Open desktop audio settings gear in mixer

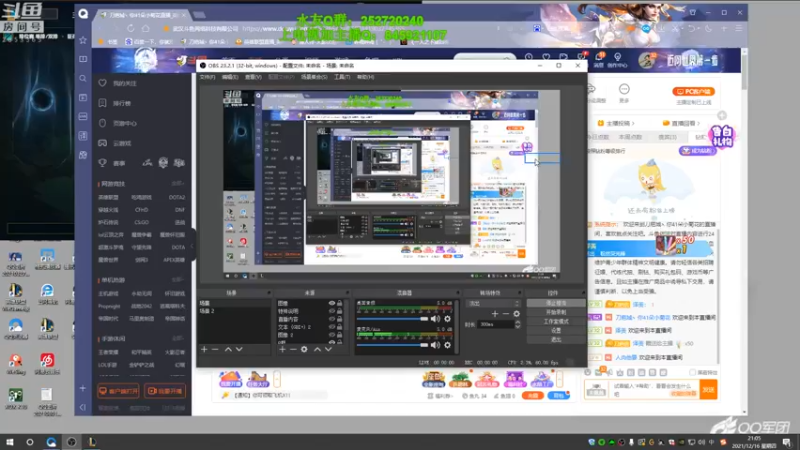447,319
